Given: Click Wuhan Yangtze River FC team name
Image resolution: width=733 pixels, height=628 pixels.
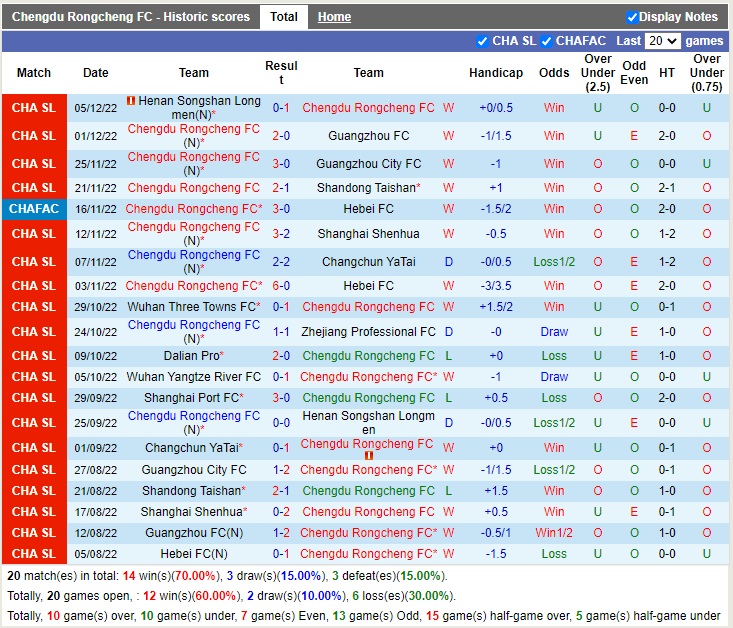Looking at the screenshot, I should [x=193, y=377].
